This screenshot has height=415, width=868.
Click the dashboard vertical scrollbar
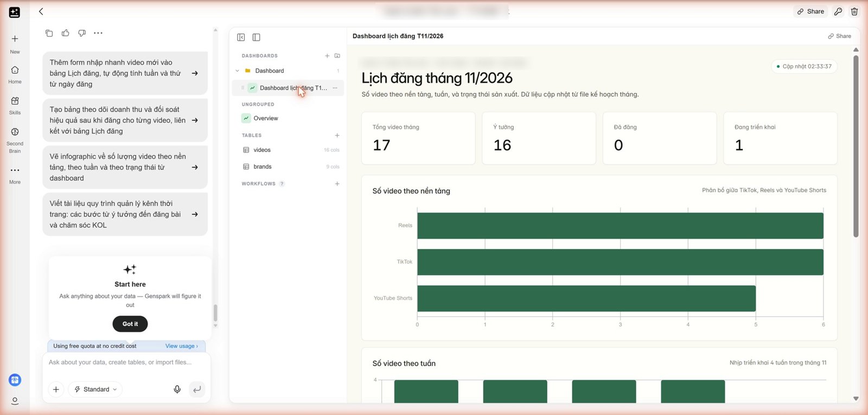point(856,146)
